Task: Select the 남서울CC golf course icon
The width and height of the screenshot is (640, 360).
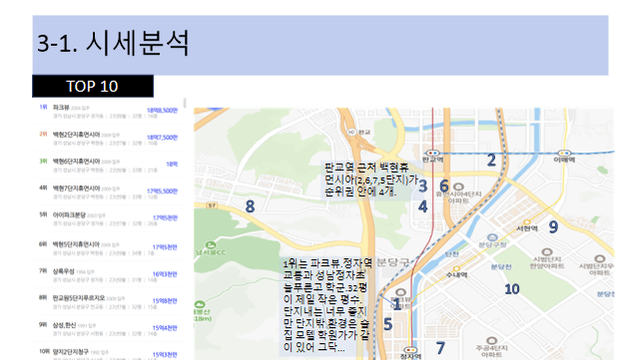Action: 211,245
